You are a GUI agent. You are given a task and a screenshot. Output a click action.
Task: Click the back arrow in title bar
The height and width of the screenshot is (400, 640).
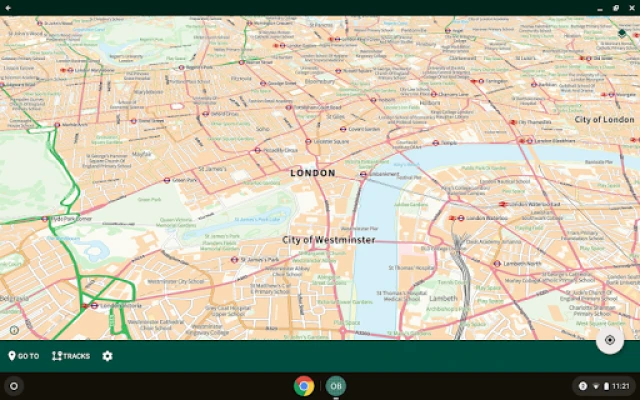click(8, 8)
